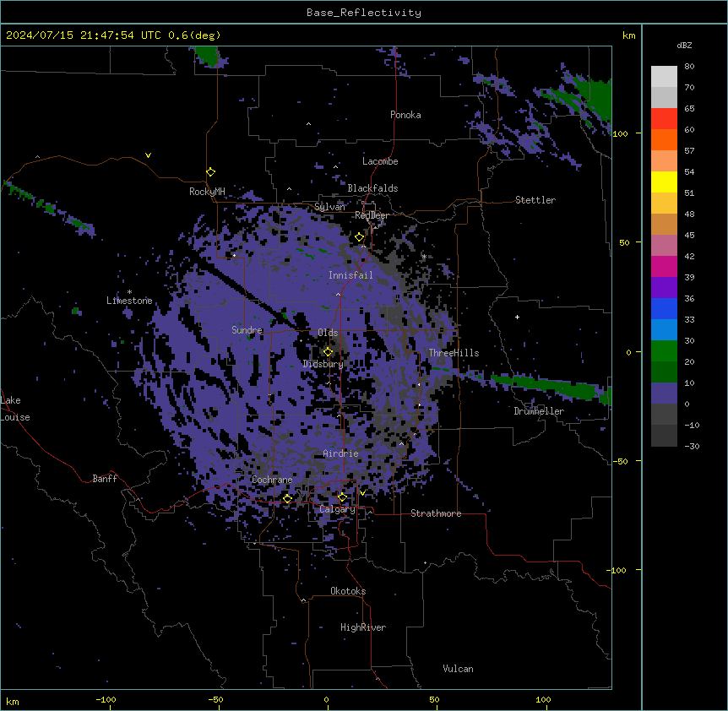The width and height of the screenshot is (728, 711).
Task: Click the white asterisk marker above Limestone
Action: tap(129, 292)
